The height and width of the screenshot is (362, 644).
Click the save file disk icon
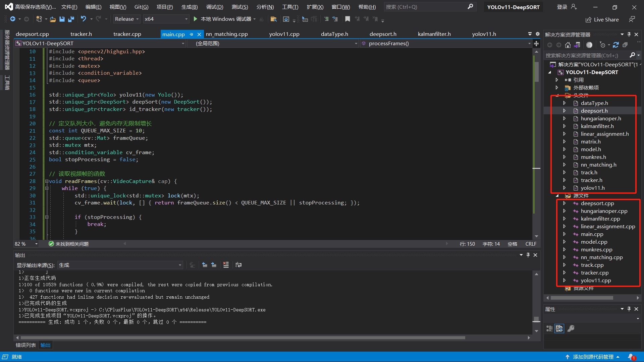(x=62, y=19)
